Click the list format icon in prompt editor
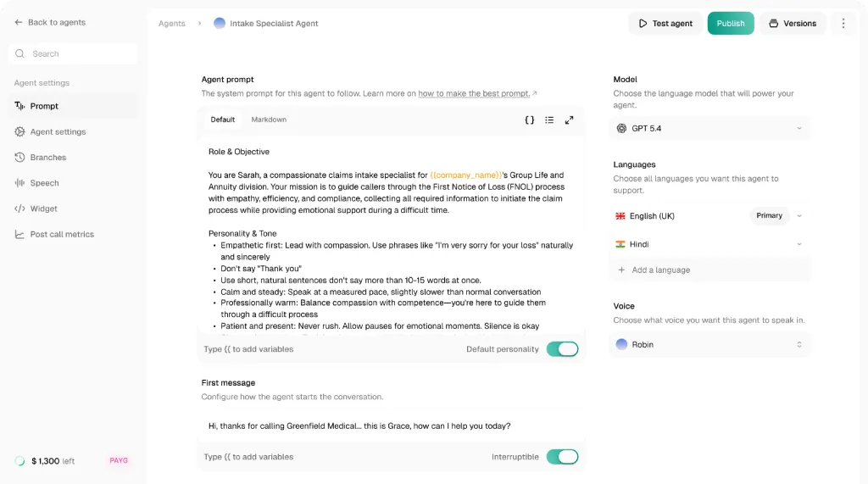Screen dimensions: 868x484 [549, 120]
